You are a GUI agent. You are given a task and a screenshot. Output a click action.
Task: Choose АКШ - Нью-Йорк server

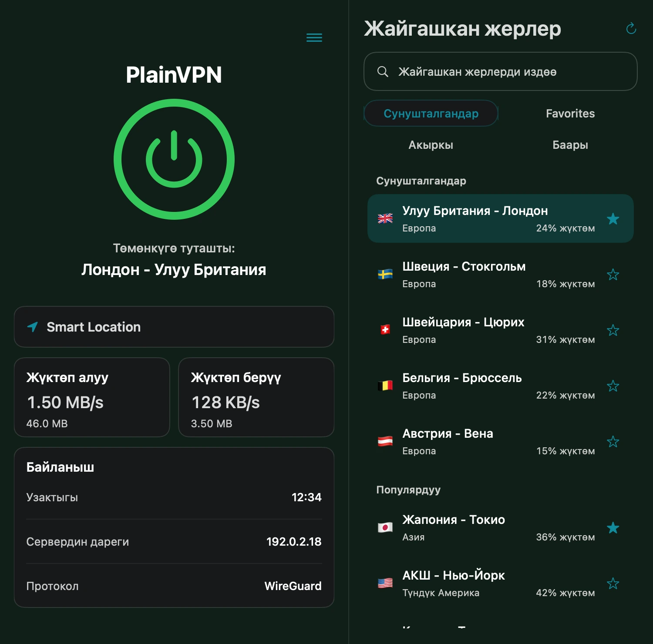click(x=501, y=583)
